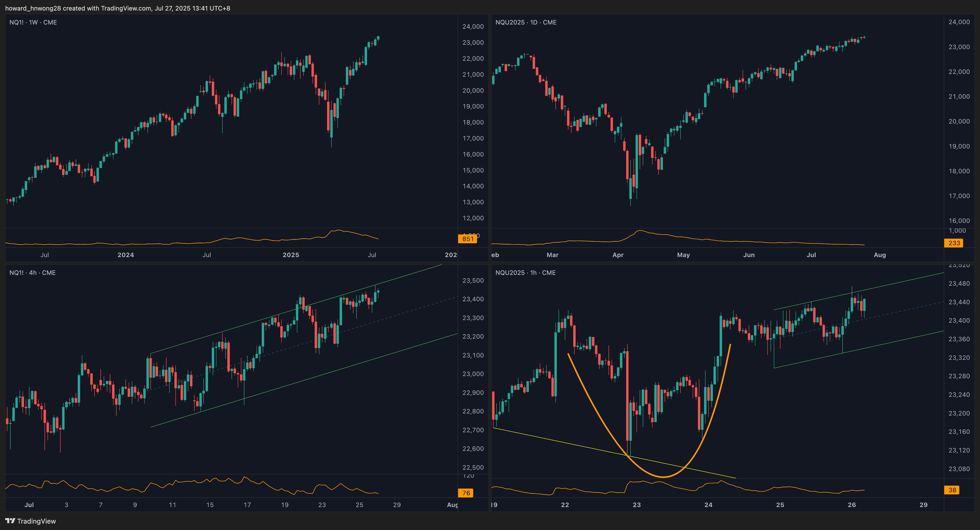The width and height of the screenshot is (980, 530).
Task: Click the May label on daily time axis
Action: tap(683, 255)
